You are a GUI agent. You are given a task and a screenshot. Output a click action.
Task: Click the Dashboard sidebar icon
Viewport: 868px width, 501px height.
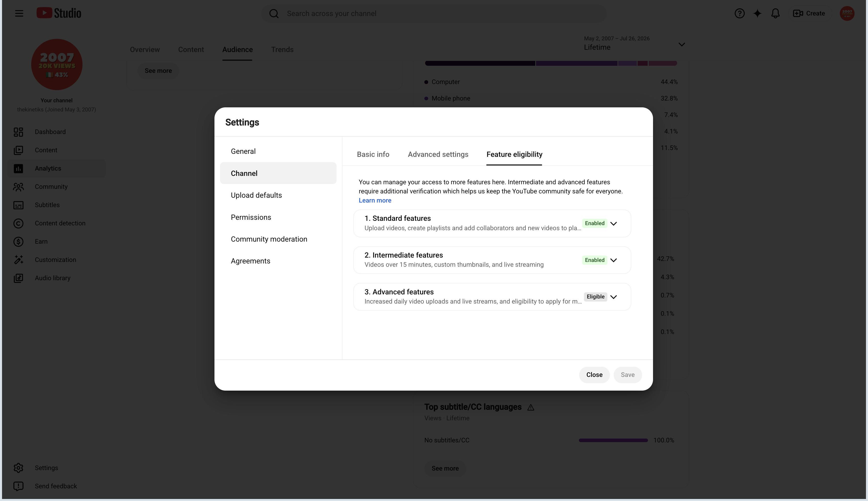click(19, 132)
